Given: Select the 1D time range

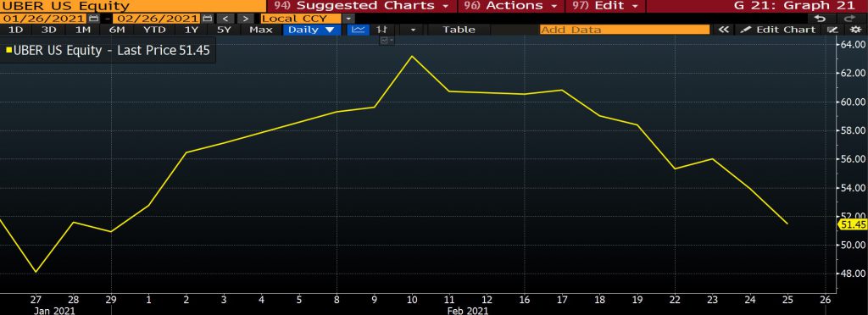Looking at the screenshot, I should pyautogui.click(x=16, y=30).
